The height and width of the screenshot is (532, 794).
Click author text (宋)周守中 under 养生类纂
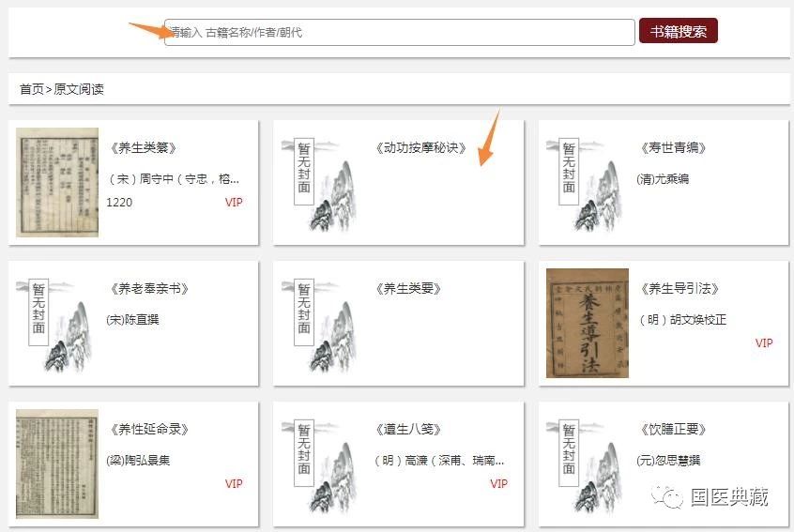pyautogui.click(x=173, y=178)
